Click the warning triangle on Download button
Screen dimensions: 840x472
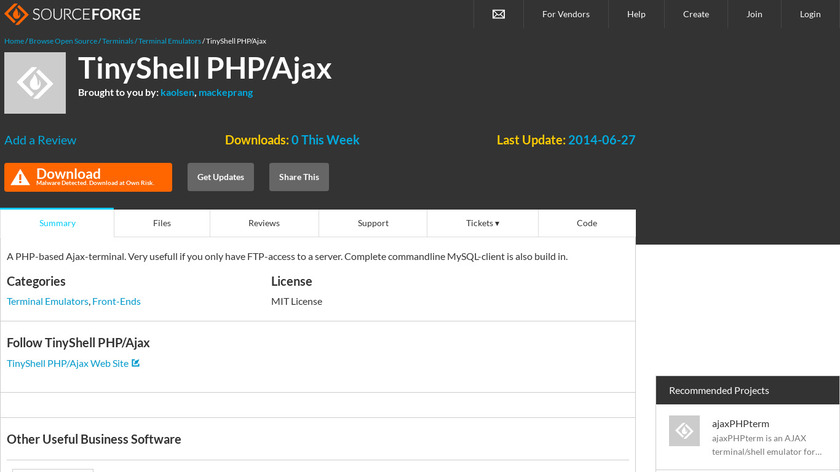(x=20, y=177)
